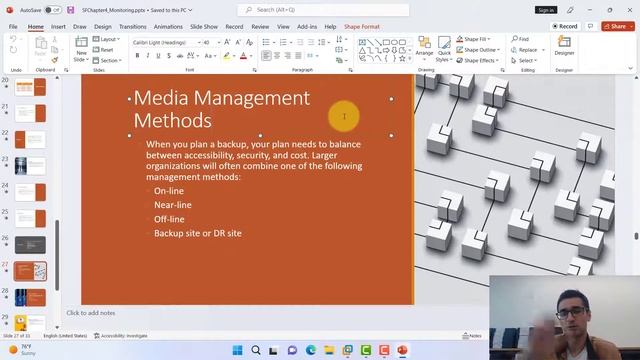Viewport: 640px width, 360px height.
Task: Click the Format Painter brush
Action: point(55,60)
